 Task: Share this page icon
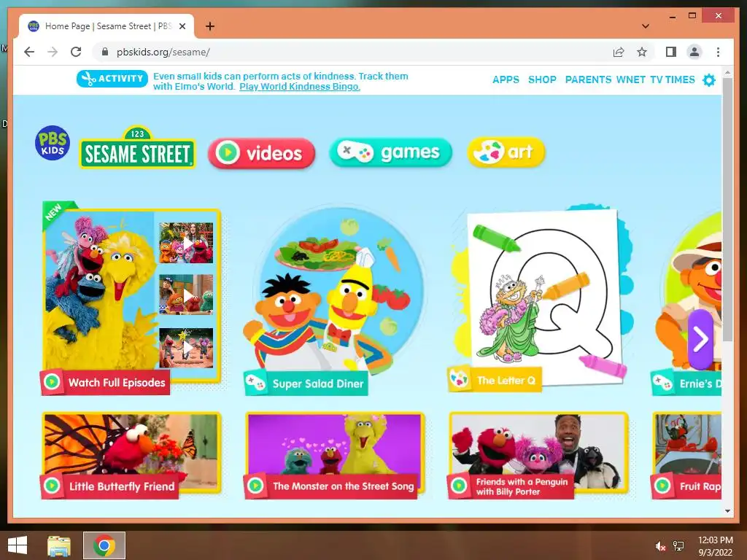pyautogui.click(x=619, y=52)
